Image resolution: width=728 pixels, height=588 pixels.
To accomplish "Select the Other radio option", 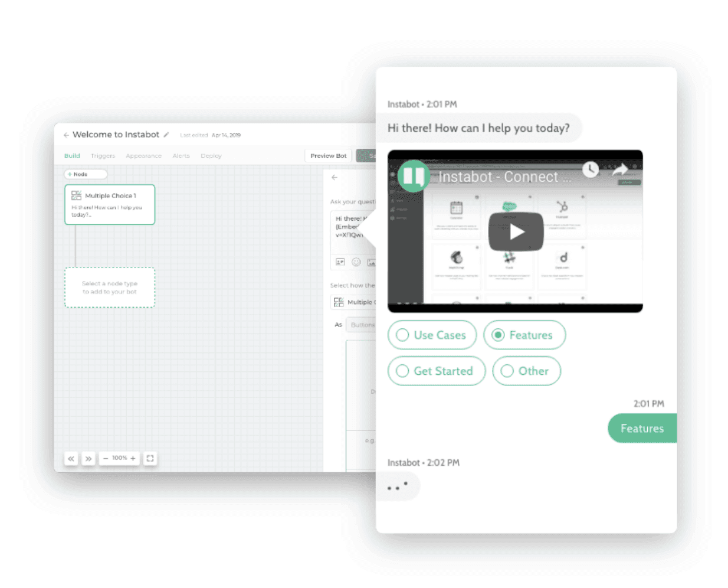I will [526, 371].
